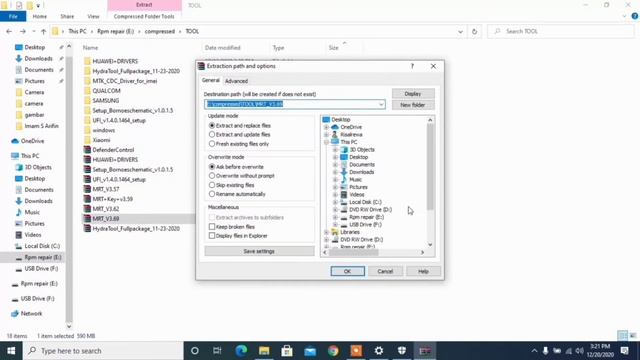
Task: Select Overwrite without prompt option
Action: coord(242,176)
